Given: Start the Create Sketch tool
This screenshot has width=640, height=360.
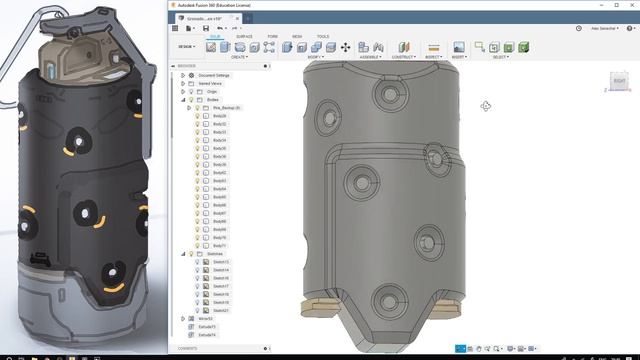Looking at the screenshot, I should click(x=211, y=47).
